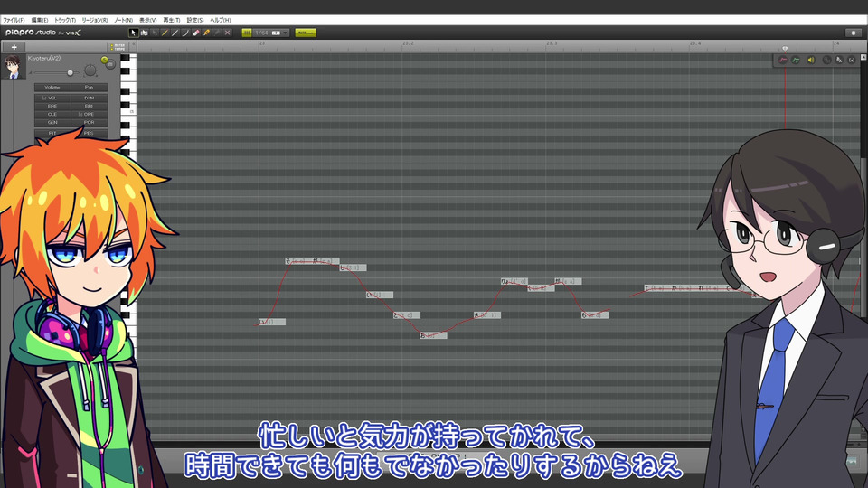
Task: Collapse the track panel arrow near ruler
Action: (x=133, y=44)
